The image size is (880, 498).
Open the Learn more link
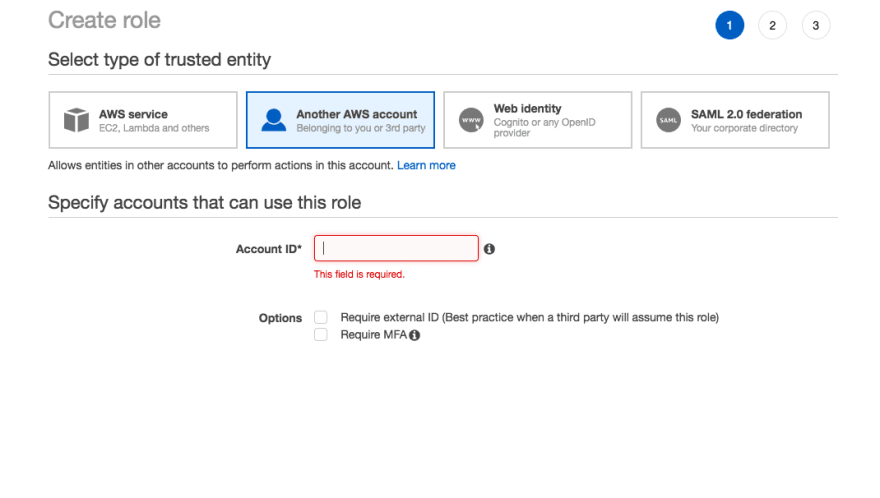(x=426, y=166)
